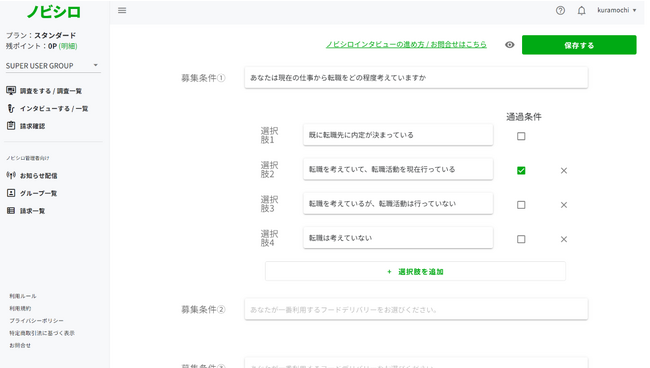Delete 選択肢4 using the X icon
Viewport: 650px width, 368px height.
click(x=564, y=239)
